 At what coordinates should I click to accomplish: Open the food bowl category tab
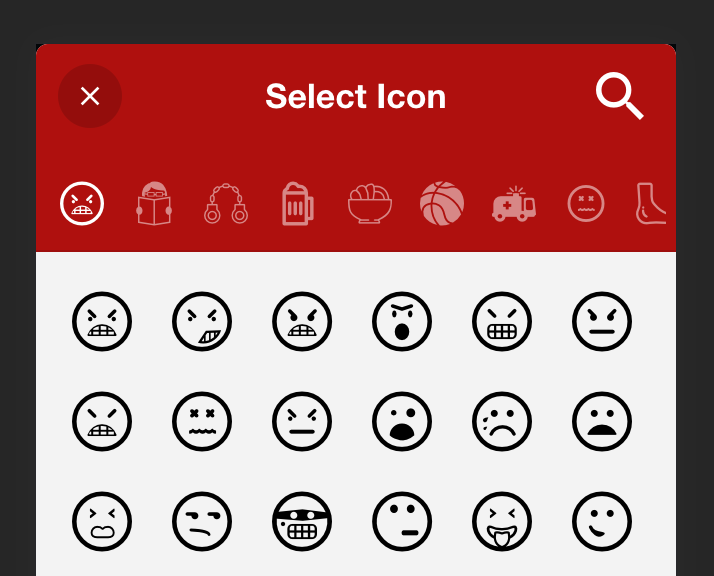370,204
